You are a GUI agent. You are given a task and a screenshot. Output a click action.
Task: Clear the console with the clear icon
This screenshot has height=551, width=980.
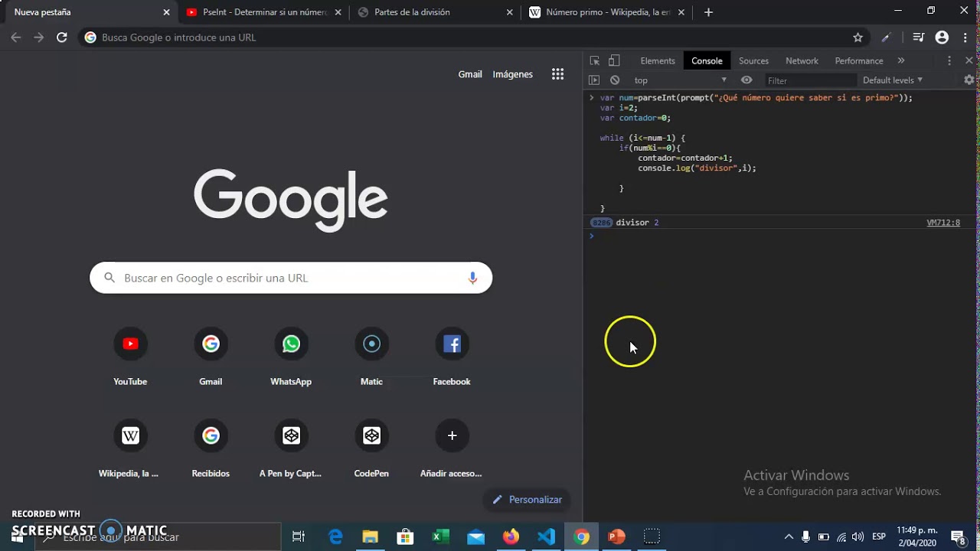(x=615, y=80)
